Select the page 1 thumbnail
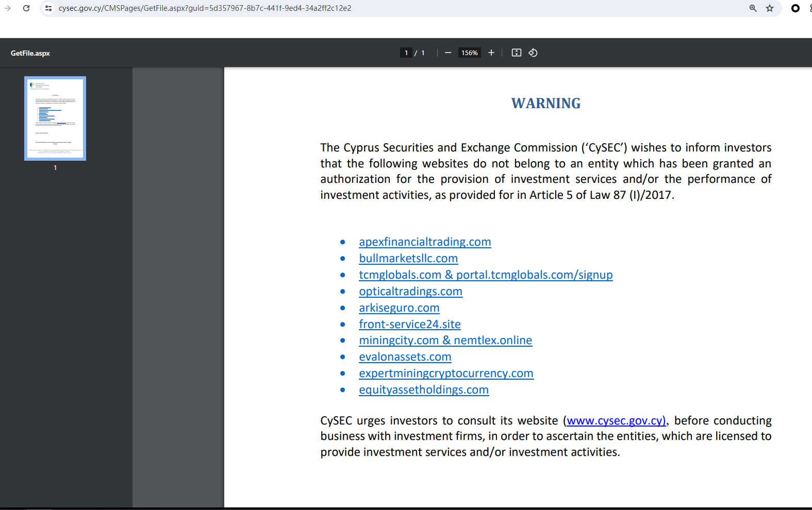This screenshot has width=812, height=510. point(55,118)
